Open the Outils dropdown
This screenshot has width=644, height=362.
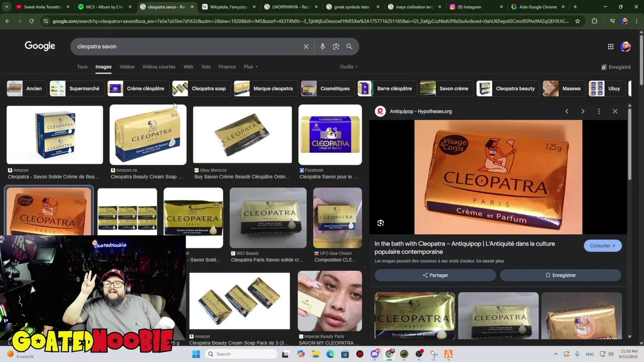349,67
